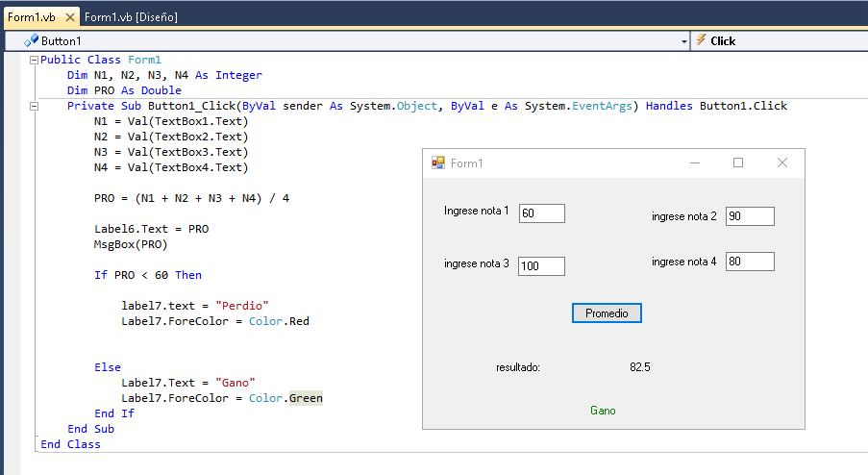
Task: Click the 'Color.Red' text in code
Action: (x=279, y=321)
